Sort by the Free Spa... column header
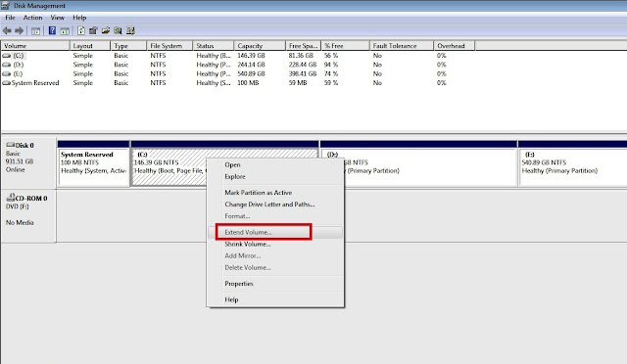The image size is (627, 364). [x=304, y=46]
